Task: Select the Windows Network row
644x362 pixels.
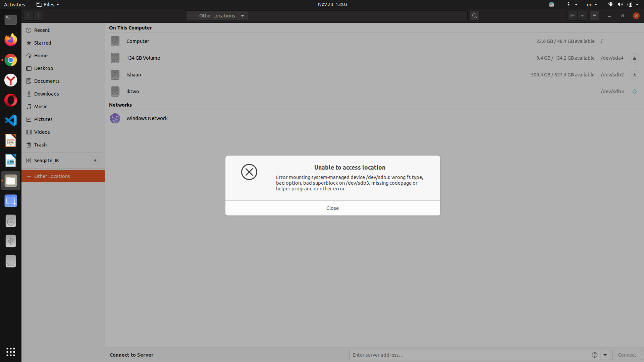Action: 374,118
